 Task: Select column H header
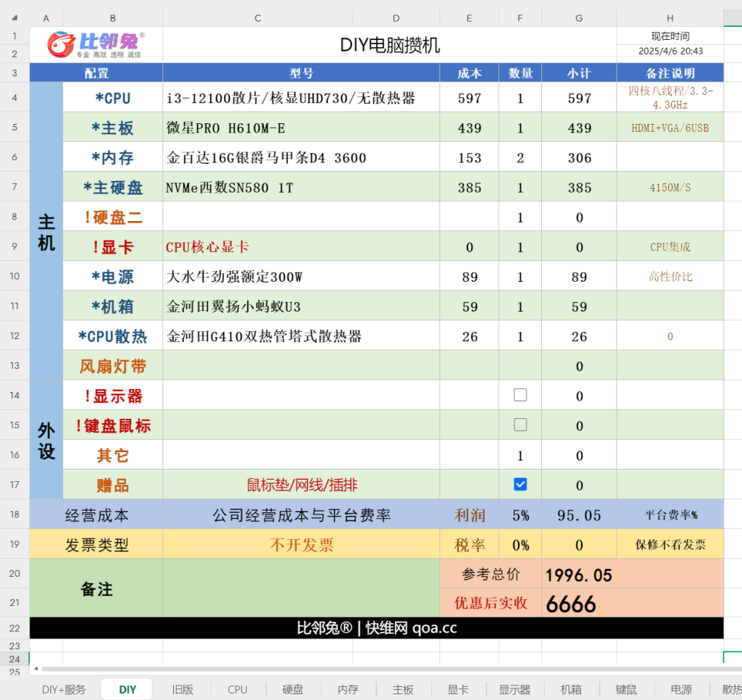point(670,18)
